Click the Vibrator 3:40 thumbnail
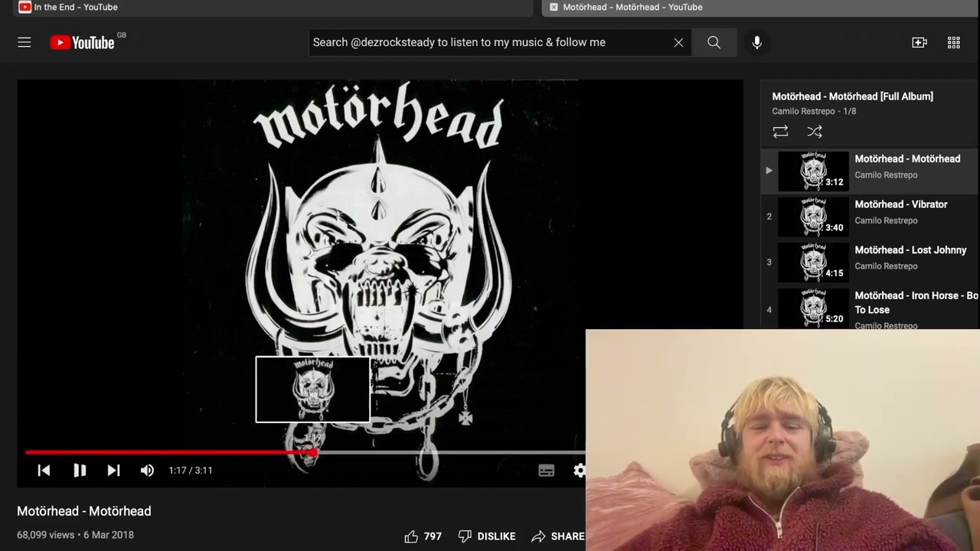Viewport: 980px width, 551px height. [813, 217]
